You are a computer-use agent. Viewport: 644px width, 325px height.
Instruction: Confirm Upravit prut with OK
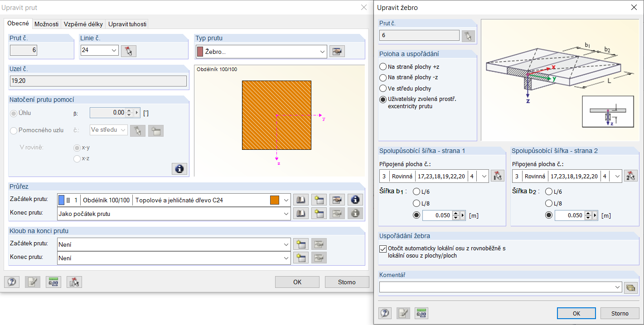coord(297,282)
